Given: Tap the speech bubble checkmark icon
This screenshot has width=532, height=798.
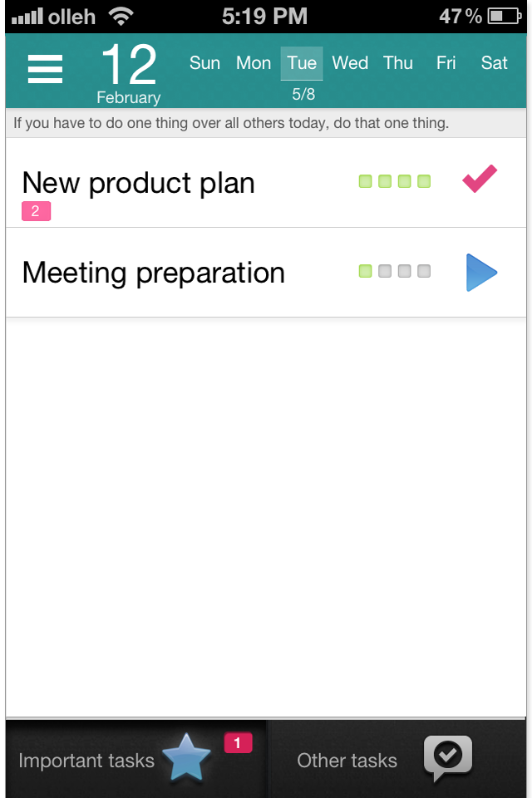Looking at the screenshot, I should [x=448, y=758].
